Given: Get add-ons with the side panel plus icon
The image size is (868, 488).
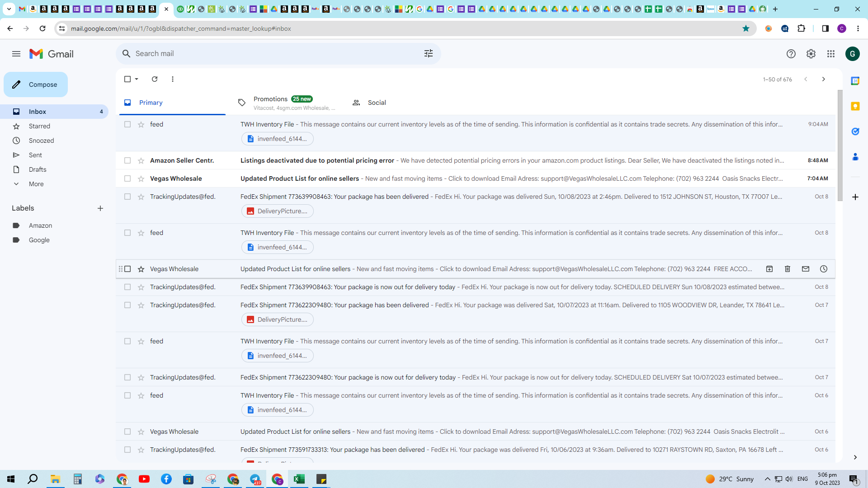Looking at the screenshot, I should click(x=855, y=197).
